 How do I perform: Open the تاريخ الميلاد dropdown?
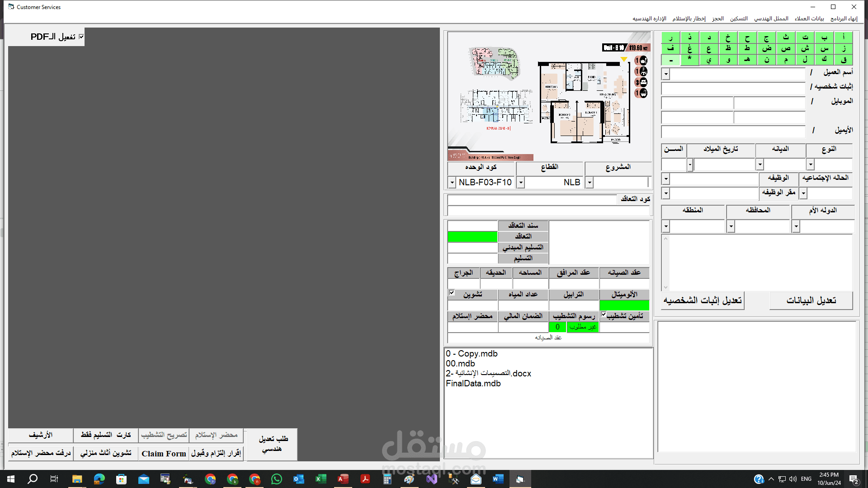690,164
